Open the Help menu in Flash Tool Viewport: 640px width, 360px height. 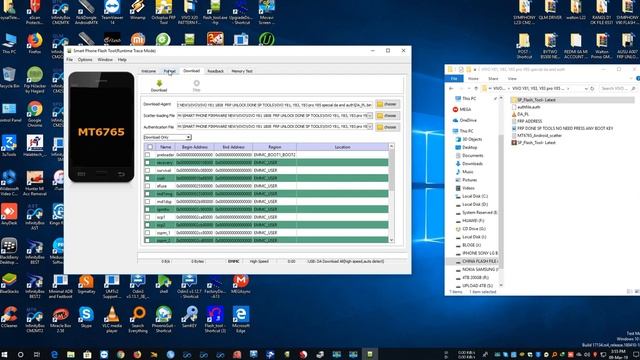click(122, 60)
